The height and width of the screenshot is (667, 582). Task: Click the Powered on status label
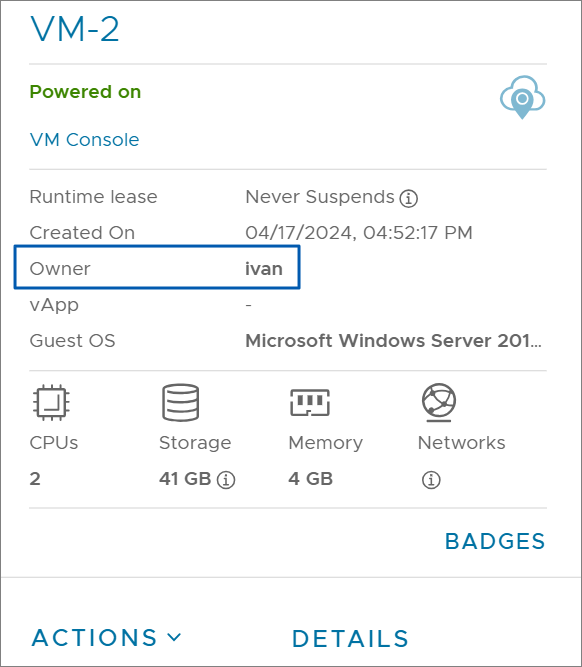[85, 92]
